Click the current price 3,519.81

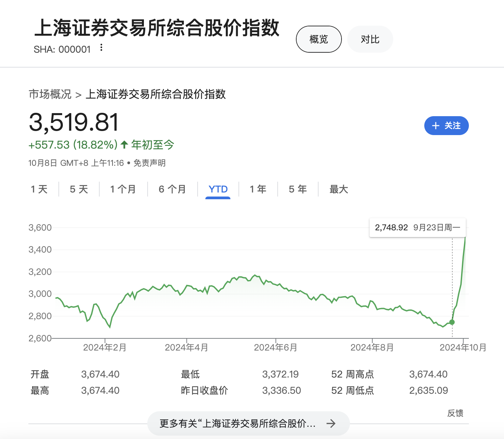click(74, 122)
